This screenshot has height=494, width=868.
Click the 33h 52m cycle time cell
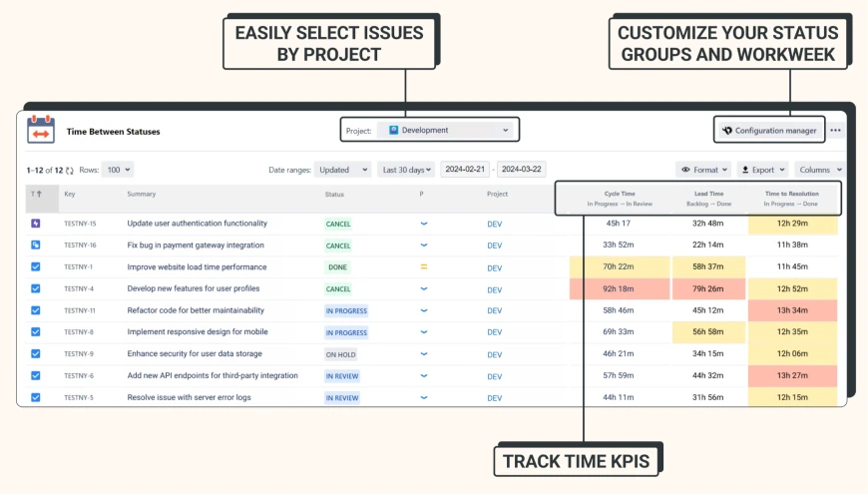tap(619, 245)
